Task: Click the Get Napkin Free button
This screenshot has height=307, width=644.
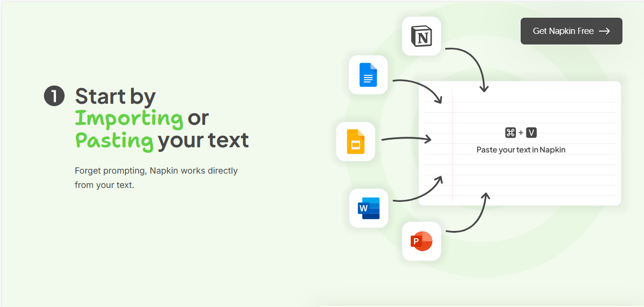Action: pos(571,31)
